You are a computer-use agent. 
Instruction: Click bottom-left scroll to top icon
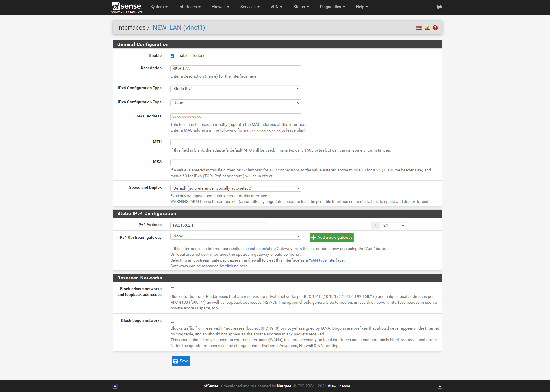pyautogui.click(x=115, y=386)
